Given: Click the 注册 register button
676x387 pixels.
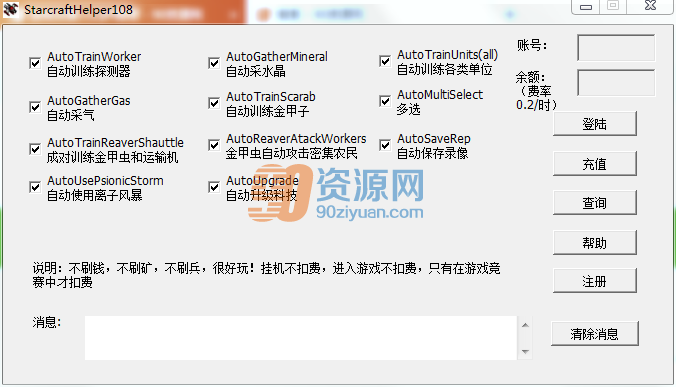Looking at the screenshot, I should point(595,281).
